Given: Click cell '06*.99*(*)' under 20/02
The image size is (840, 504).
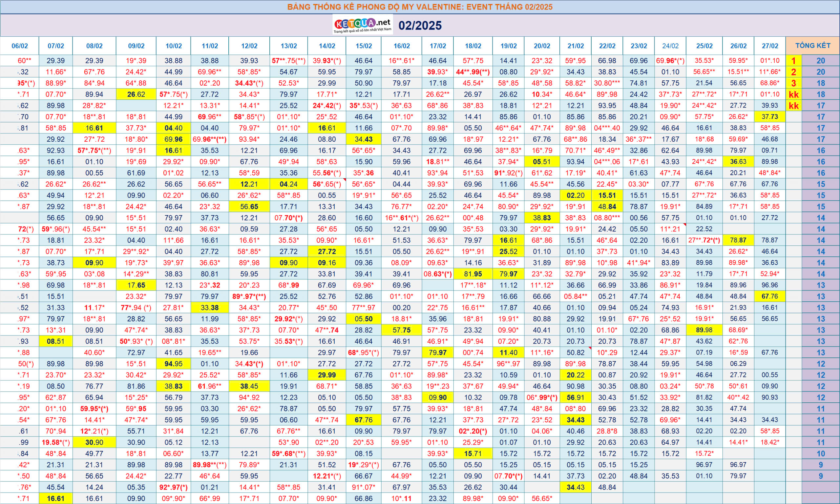Looking at the screenshot, I should (542, 397).
